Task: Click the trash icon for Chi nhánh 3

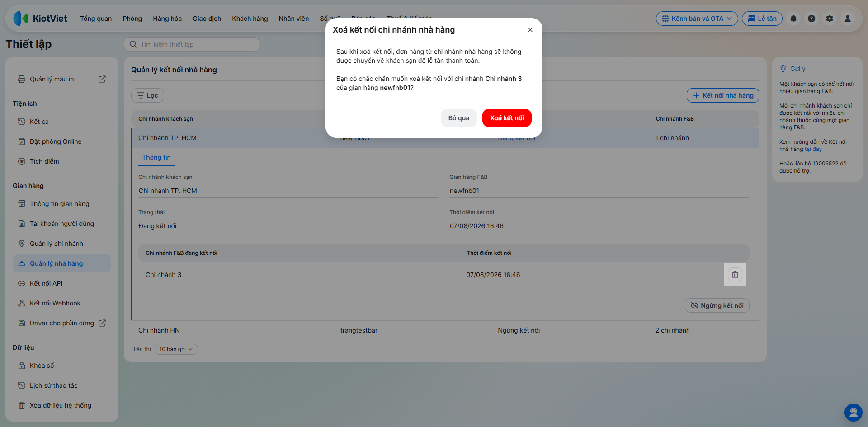Action: (x=735, y=275)
